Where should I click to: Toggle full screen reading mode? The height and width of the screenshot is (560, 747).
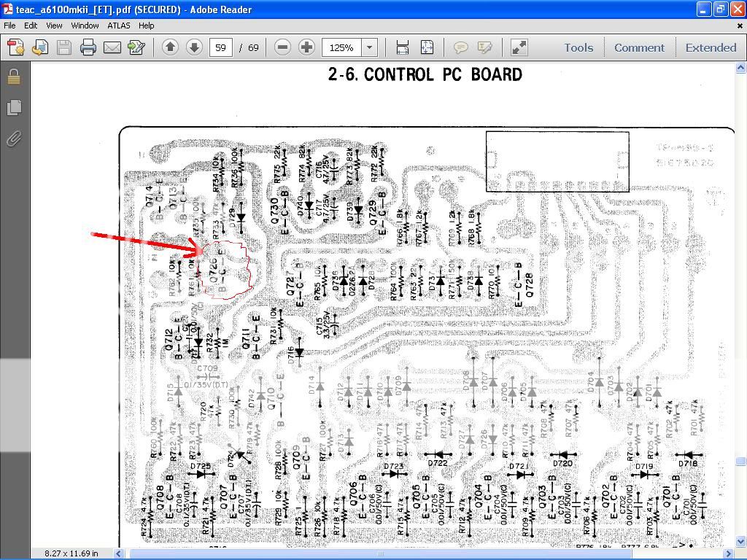coord(519,47)
